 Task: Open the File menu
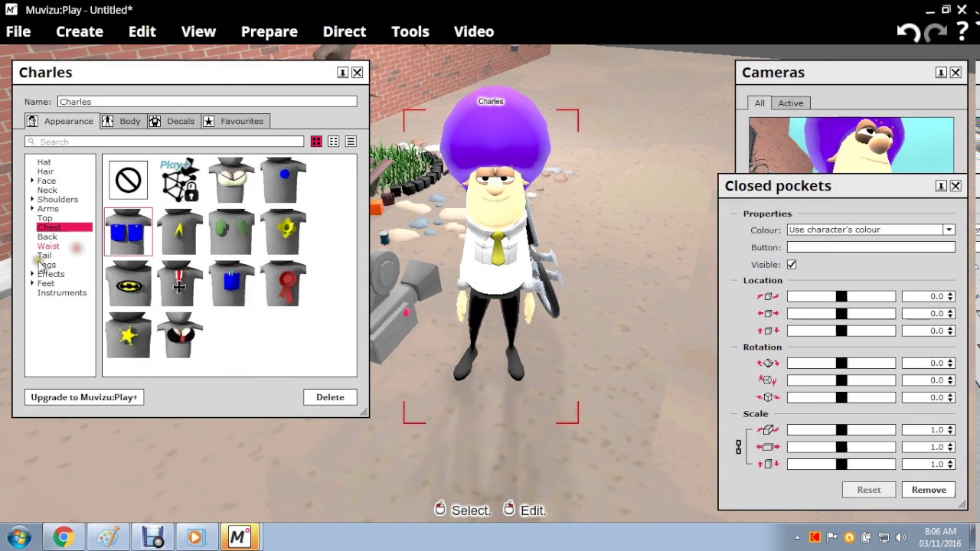[18, 31]
